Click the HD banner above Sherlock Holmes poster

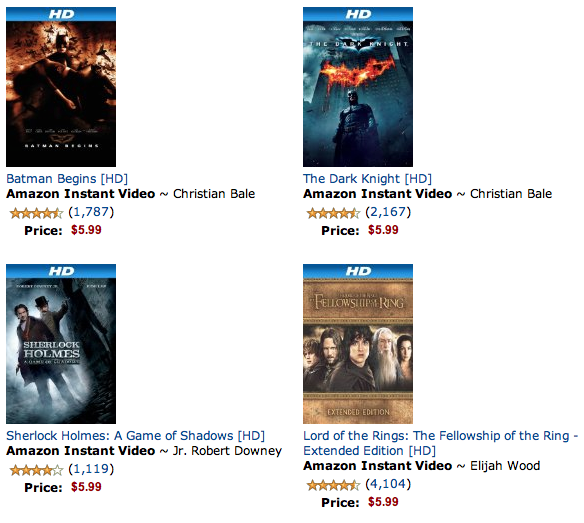(61, 271)
